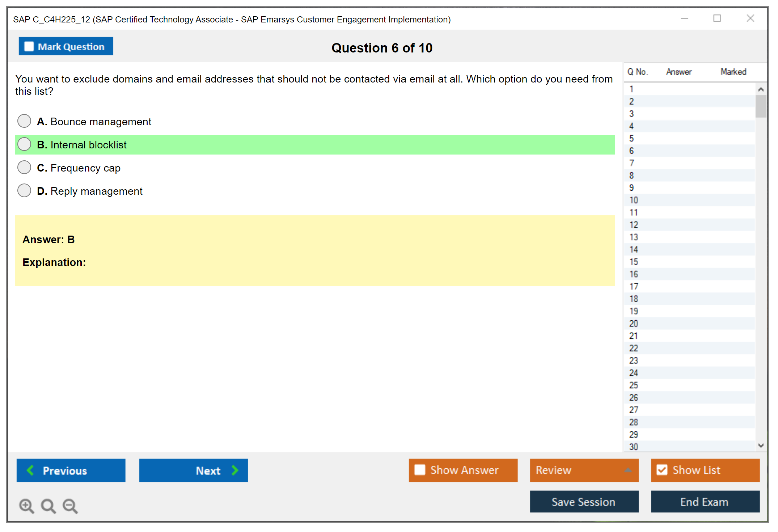Minimize the exam window
Viewport: 778px width, 532px height.
click(x=684, y=18)
